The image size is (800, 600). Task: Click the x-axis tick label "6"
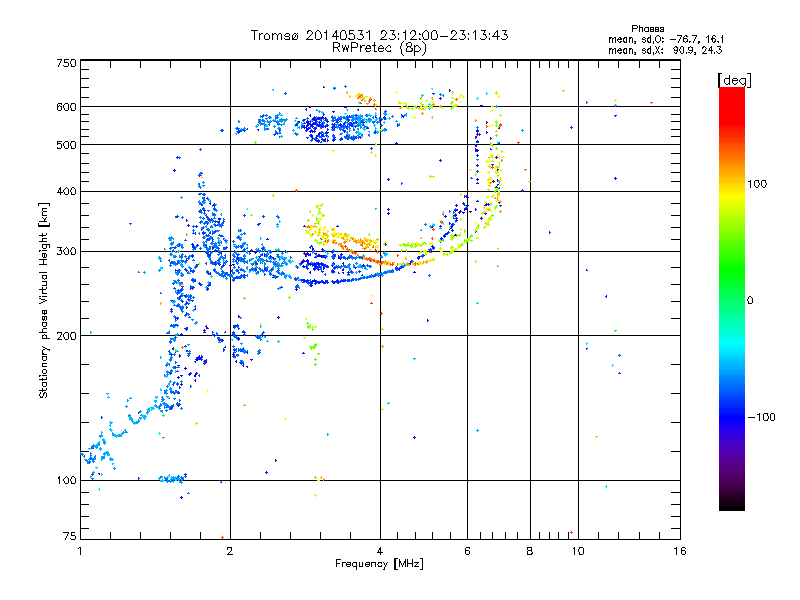[x=467, y=551]
